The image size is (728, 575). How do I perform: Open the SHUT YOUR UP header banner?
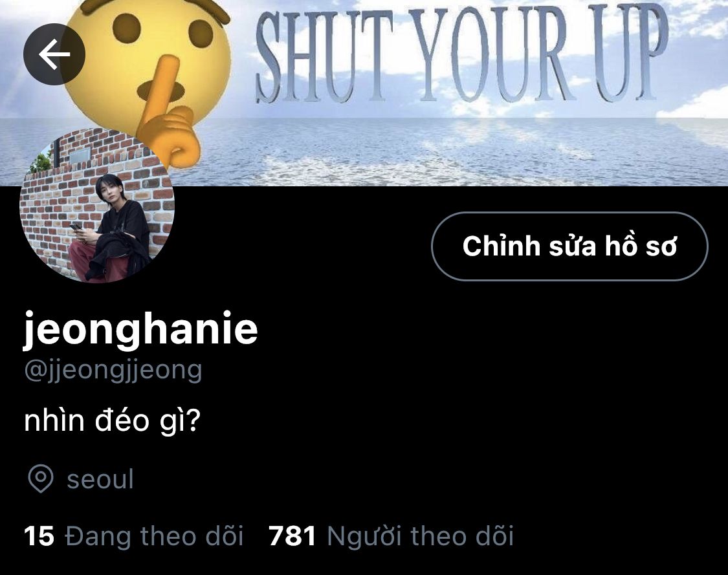point(364,93)
